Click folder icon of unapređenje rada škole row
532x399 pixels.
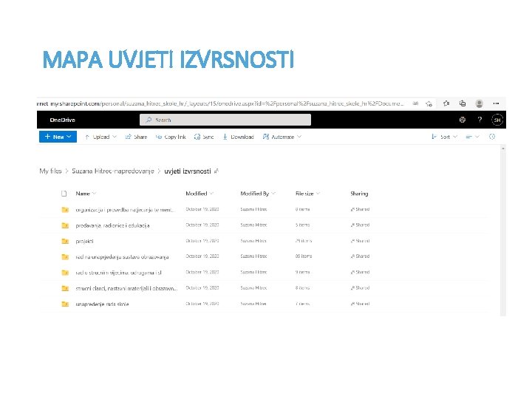click(x=65, y=304)
